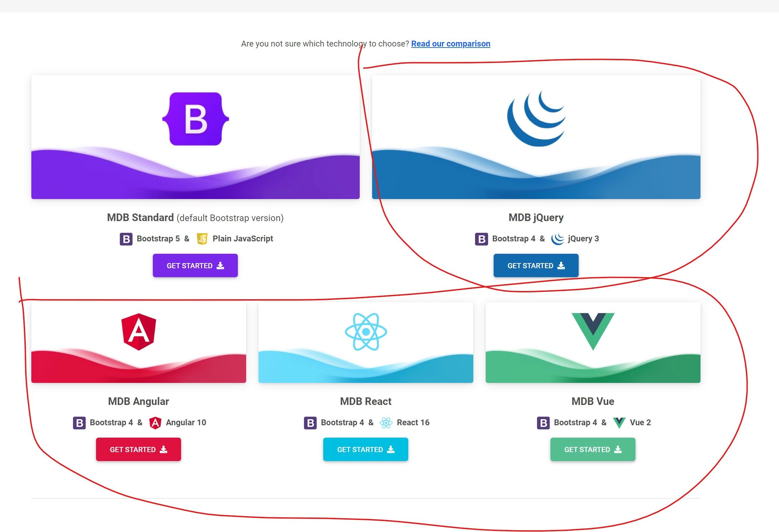Click the Bootstrap 4 label under MDB React

tap(342, 423)
